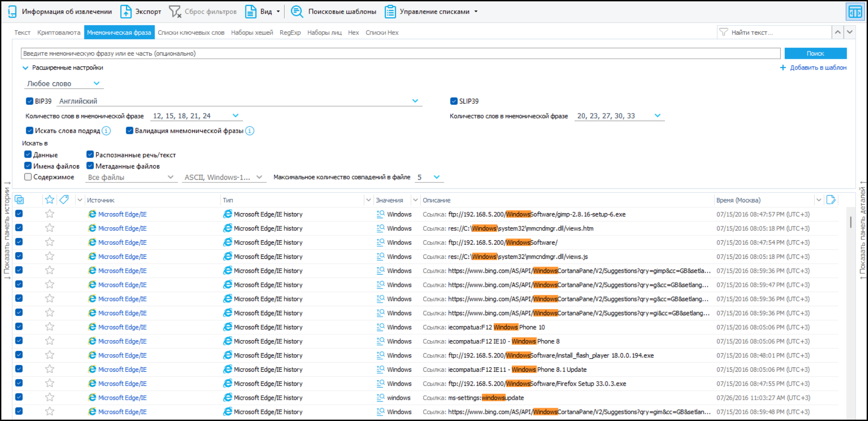This screenshot has height=421, width=868.
Task: Open the RegExp tab
Action: 290,33
